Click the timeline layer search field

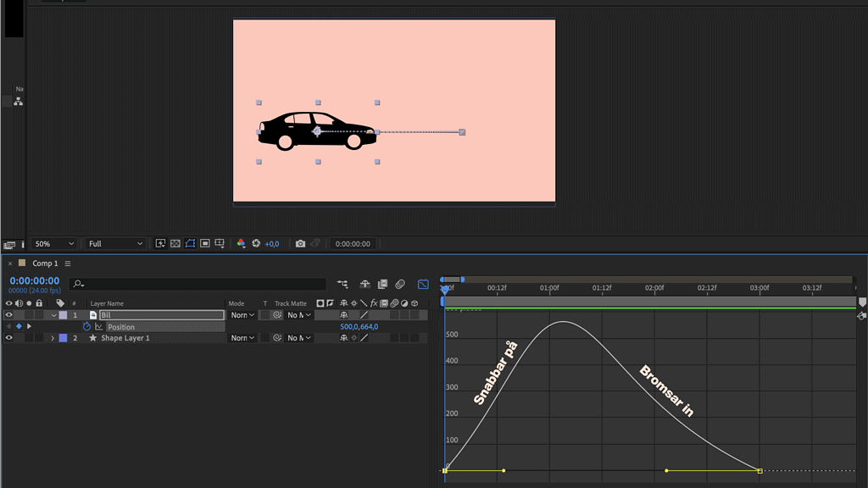click(x=198, y=284)
